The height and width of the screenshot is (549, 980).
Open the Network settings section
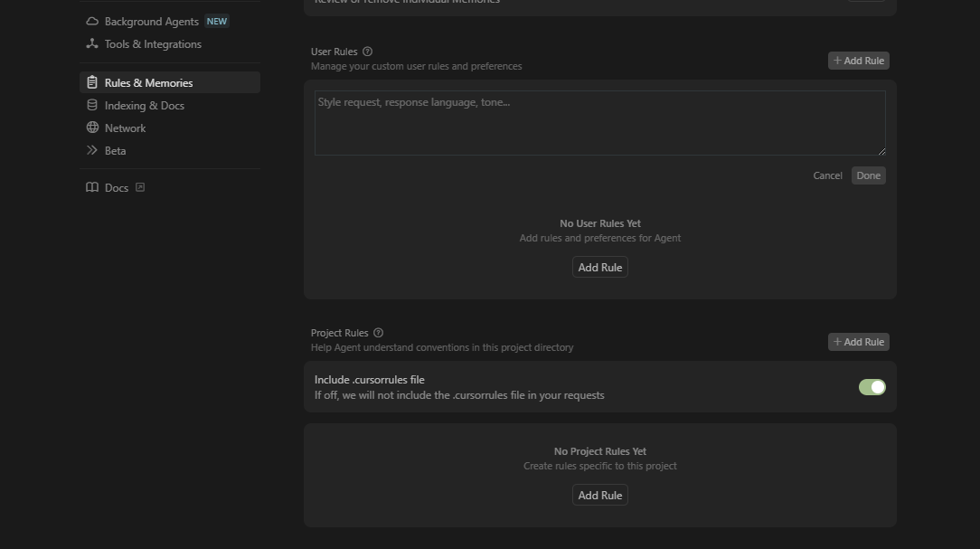[125, 128]
